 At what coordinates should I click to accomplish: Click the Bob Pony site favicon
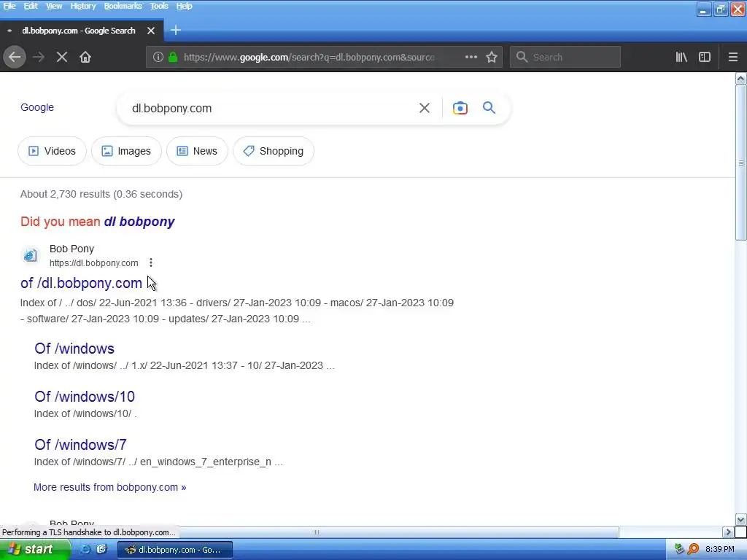pos(30,255)
